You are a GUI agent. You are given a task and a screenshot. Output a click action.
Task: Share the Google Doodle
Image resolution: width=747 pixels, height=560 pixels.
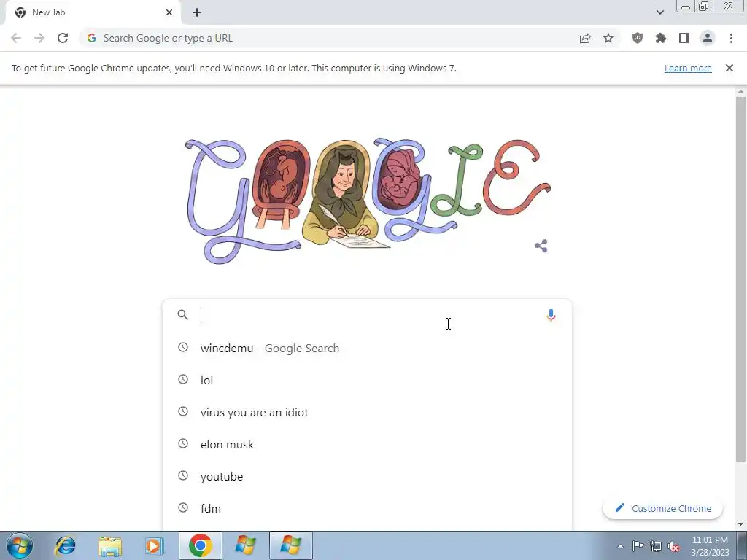(x=541, y=246)
